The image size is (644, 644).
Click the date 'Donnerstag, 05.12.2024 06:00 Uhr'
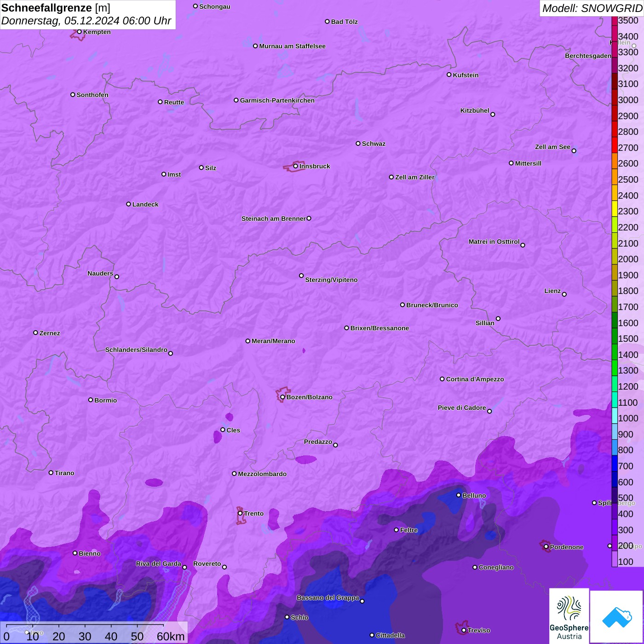86,21
